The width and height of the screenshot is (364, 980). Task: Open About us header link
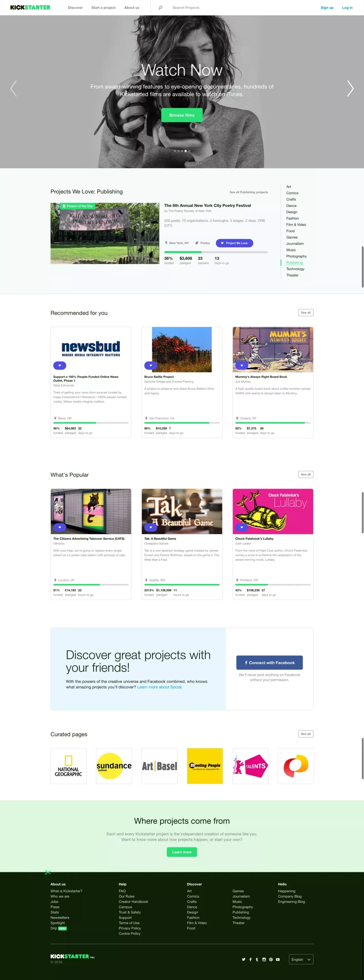pos(132,8)
